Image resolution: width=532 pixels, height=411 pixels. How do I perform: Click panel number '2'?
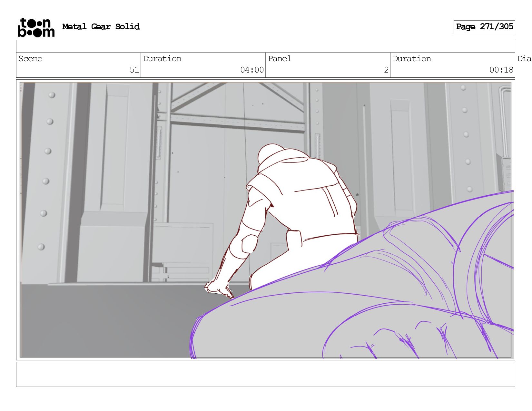click(386, 70)
